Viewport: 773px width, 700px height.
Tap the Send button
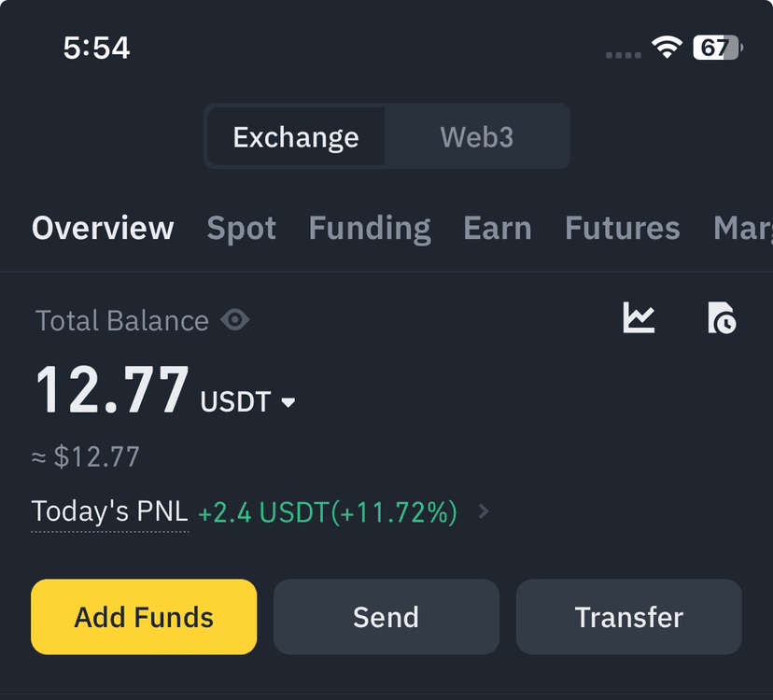386,617
